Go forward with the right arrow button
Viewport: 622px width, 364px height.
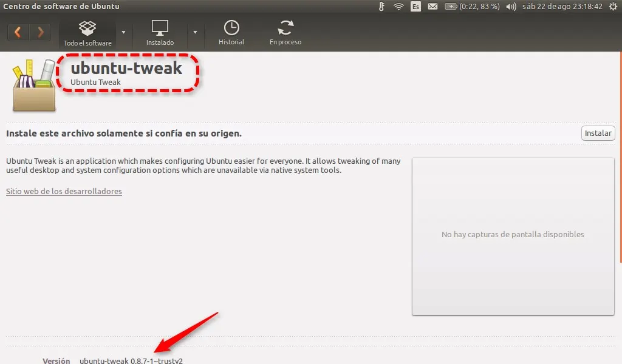point(40,32)
